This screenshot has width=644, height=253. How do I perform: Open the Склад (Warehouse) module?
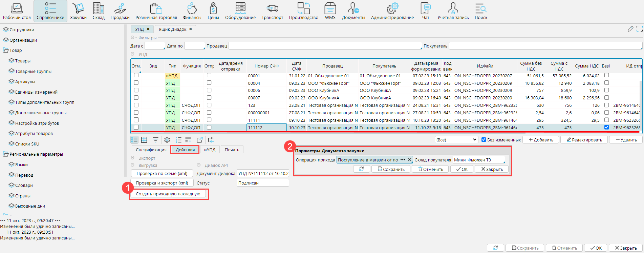[x=99, y=11]
